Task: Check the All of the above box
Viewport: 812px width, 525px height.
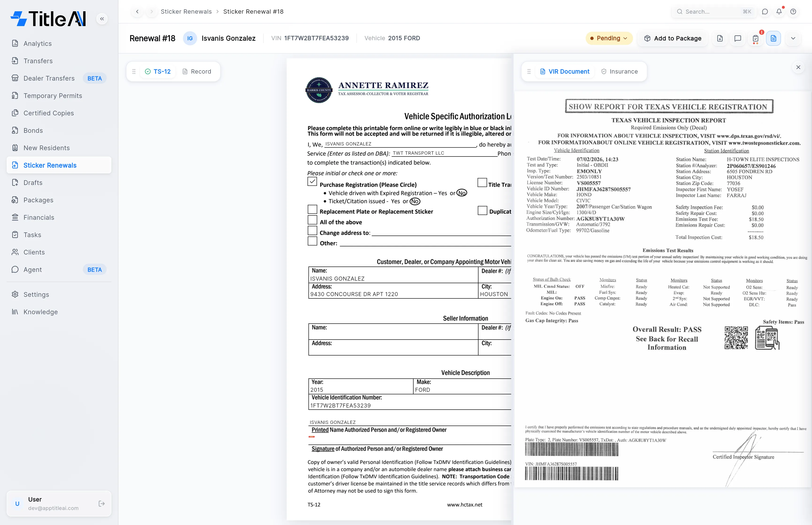Action: (312, 220)
